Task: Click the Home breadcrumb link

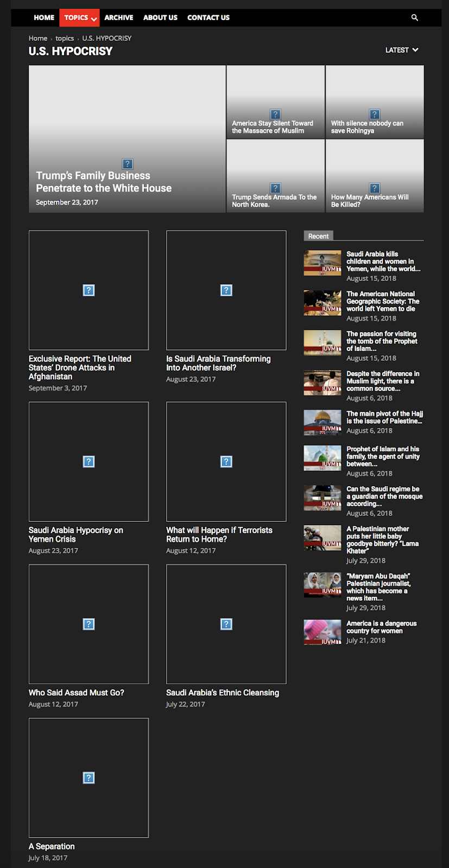Action: 38,38
